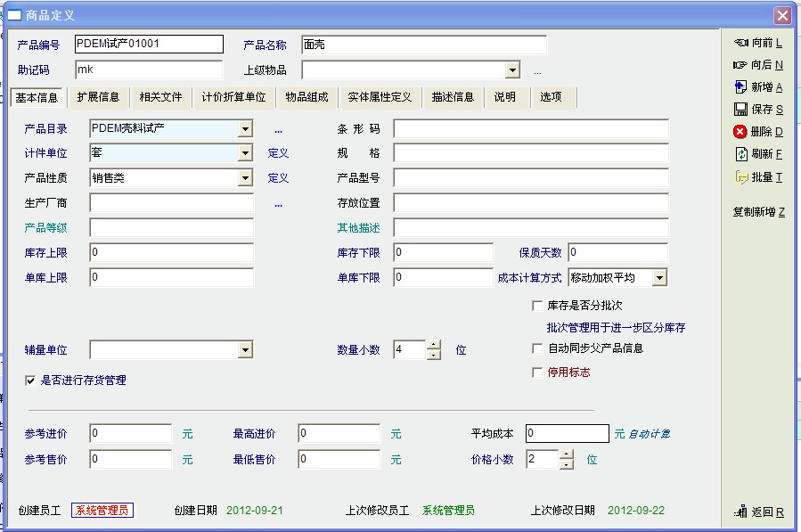Viewport: 801px width, 532px height.
Task: Click the 向前 (previous record) icon
Action: click(x=740, y=43)
